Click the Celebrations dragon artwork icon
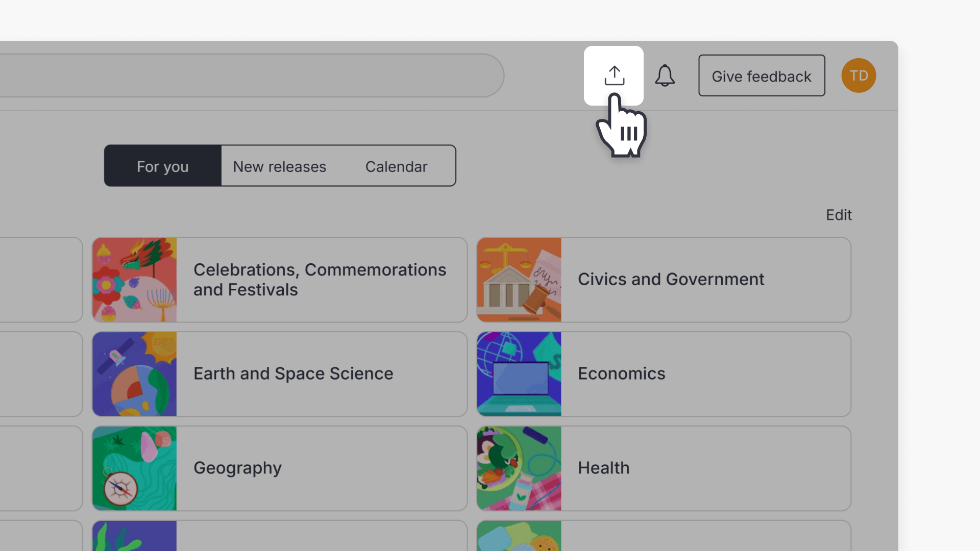980x551 pixels. point(134,280)
